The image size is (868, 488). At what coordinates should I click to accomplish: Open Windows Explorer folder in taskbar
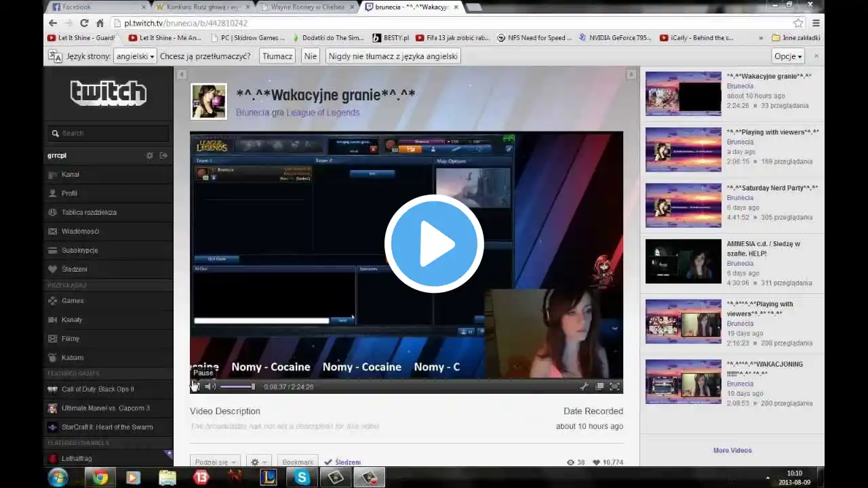(x=167, y=478)
